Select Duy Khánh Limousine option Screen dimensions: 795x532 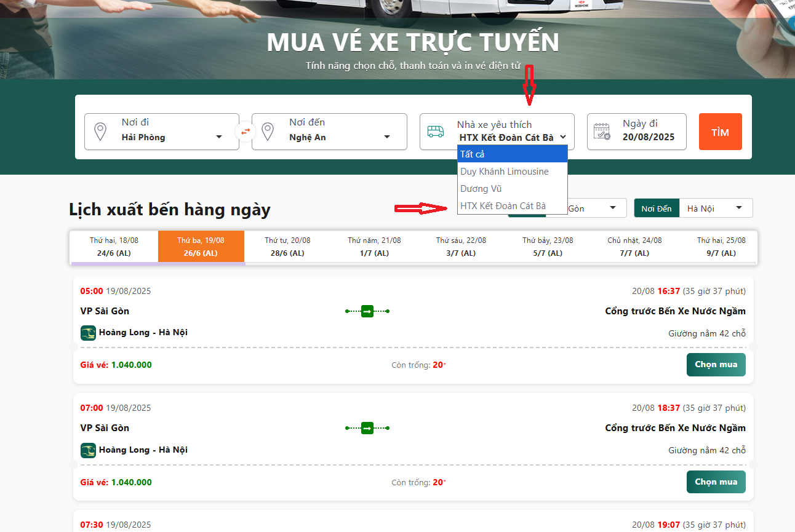pyautogui.click(x=512, y=172)
